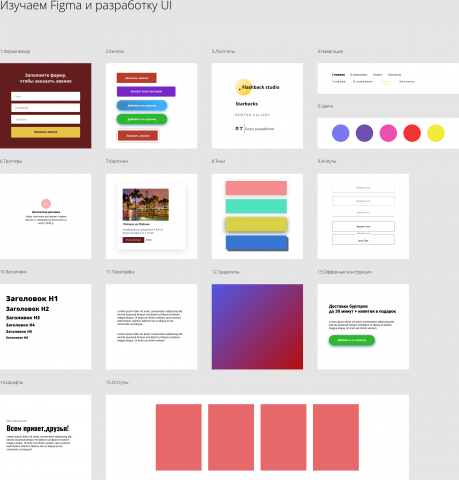Select the Заголовок H1 heading text
This screenshot has width=459, height=480.
click(x=32, y=299)
